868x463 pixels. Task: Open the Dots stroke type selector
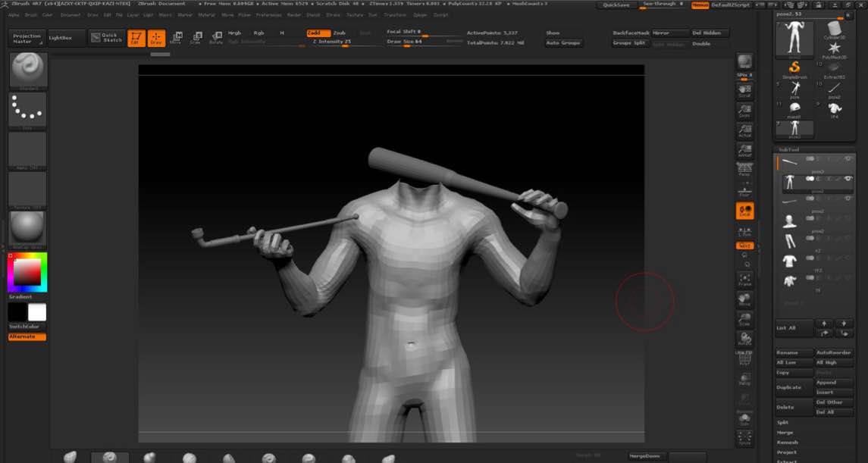(27, 111)
